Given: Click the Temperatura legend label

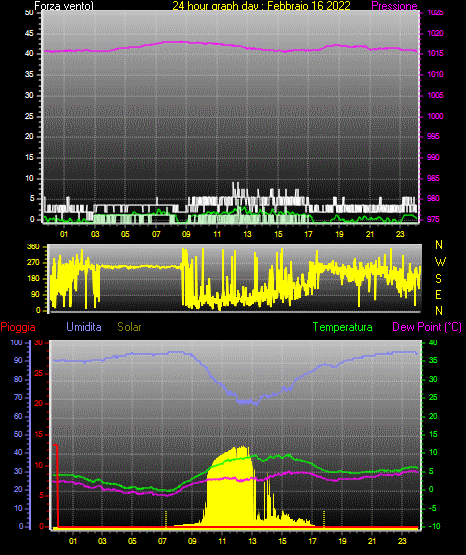Looking at the screenshot, I should click(343, 327).
